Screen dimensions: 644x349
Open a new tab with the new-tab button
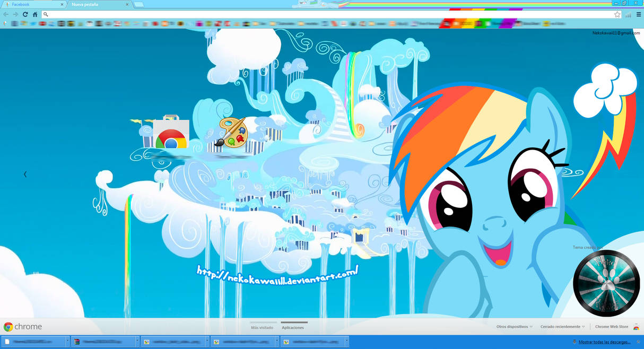(138, 5)
